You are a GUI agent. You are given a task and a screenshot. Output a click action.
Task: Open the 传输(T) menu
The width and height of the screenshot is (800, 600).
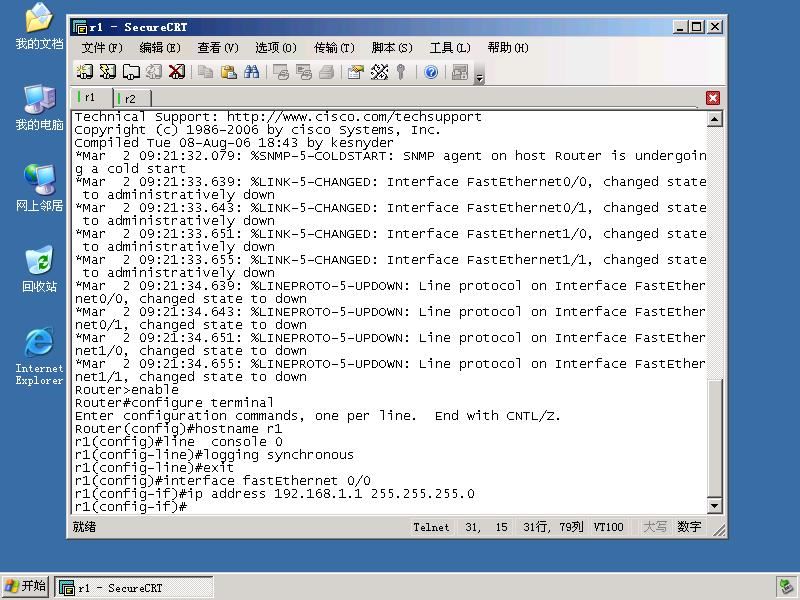[x=334, y=48]
